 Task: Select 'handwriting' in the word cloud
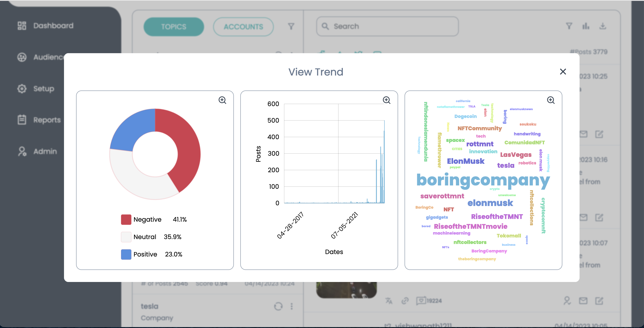click(x=527, y=134)
